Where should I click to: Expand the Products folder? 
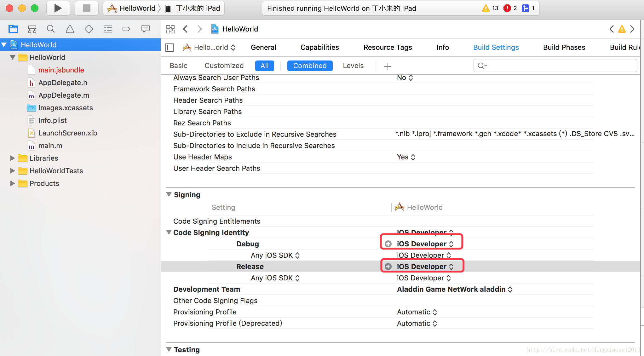point(13,183)
